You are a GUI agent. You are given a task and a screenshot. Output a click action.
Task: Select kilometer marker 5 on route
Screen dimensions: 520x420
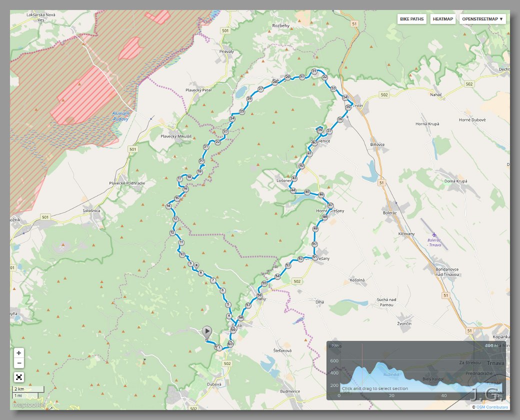click(x=228, y=304)
